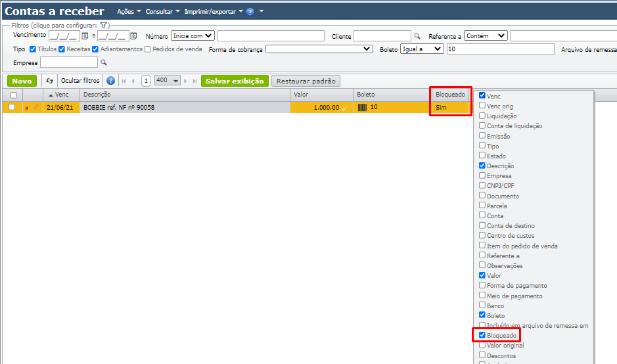Click the Empresa input field

tap(69, 62)
